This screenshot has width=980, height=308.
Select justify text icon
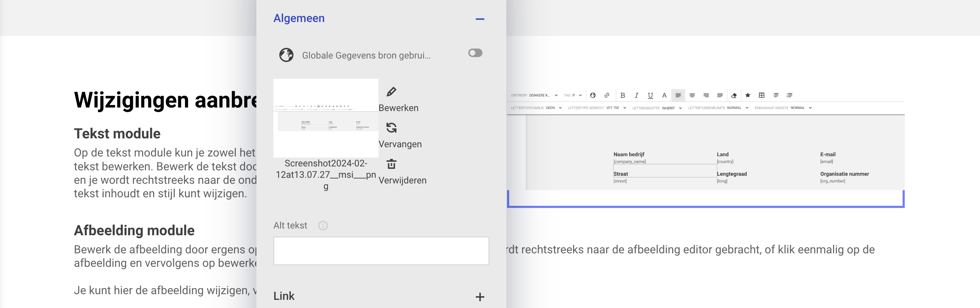pos(720,95)
